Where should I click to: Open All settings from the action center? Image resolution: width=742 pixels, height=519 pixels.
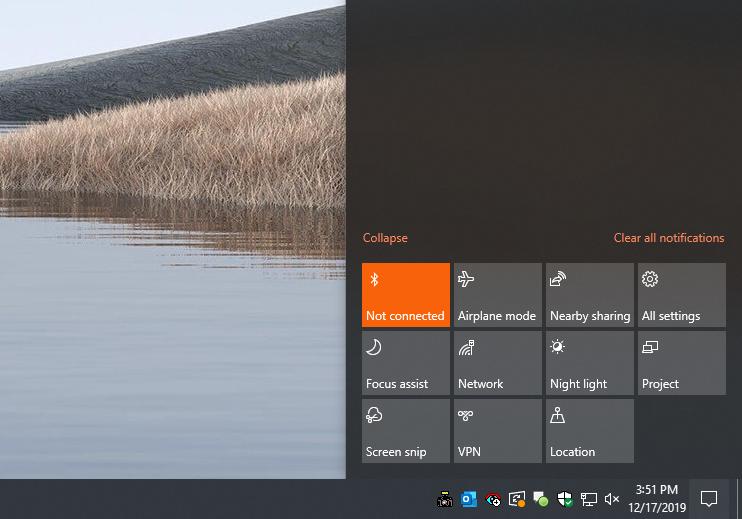(x=681, y=295)
